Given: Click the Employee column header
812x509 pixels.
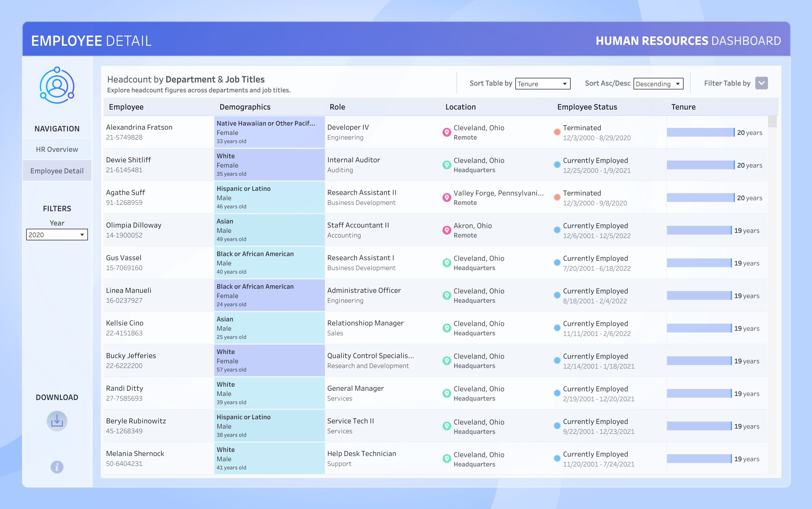Looking at the screenshot, I should click(126, 107).
